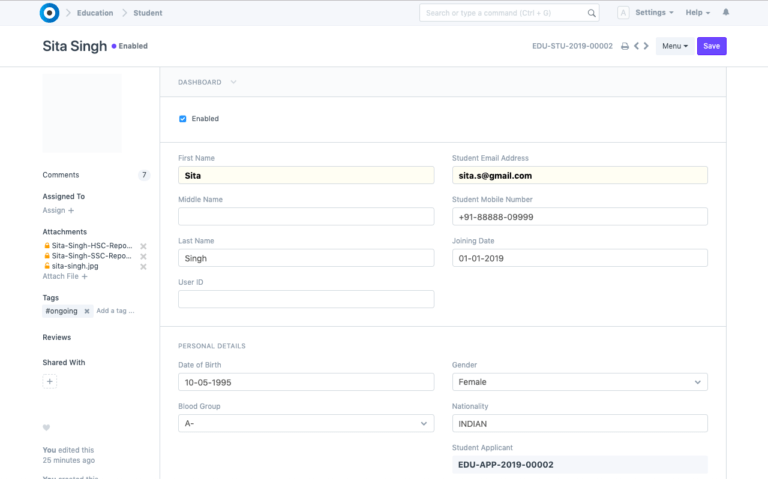Click the print icon

tap(625, 46)
